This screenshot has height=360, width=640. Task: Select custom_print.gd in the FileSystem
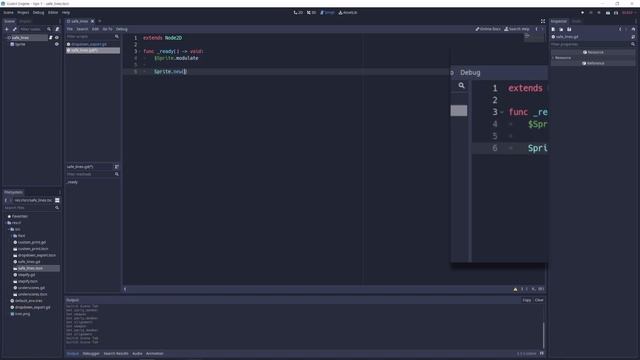tap(32, 242)
